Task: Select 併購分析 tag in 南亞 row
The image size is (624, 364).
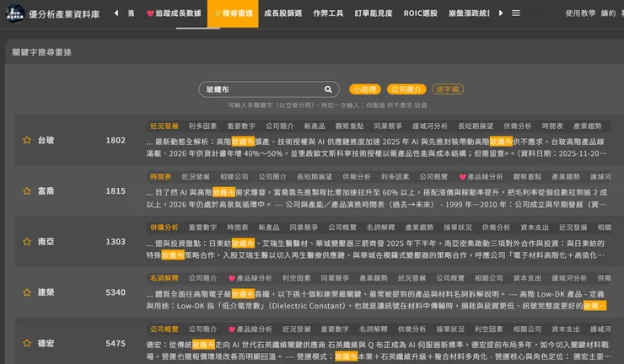Action: 164,227
